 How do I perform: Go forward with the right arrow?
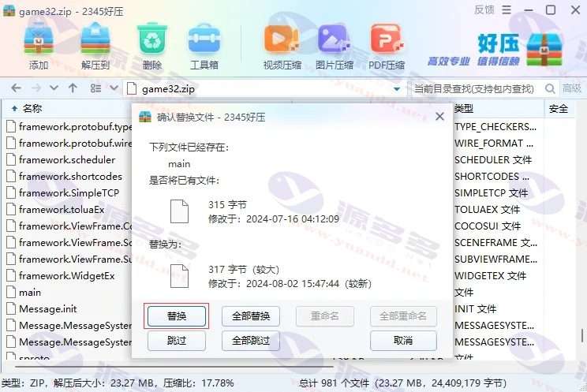pyautogui.click(x=36, y=88)
